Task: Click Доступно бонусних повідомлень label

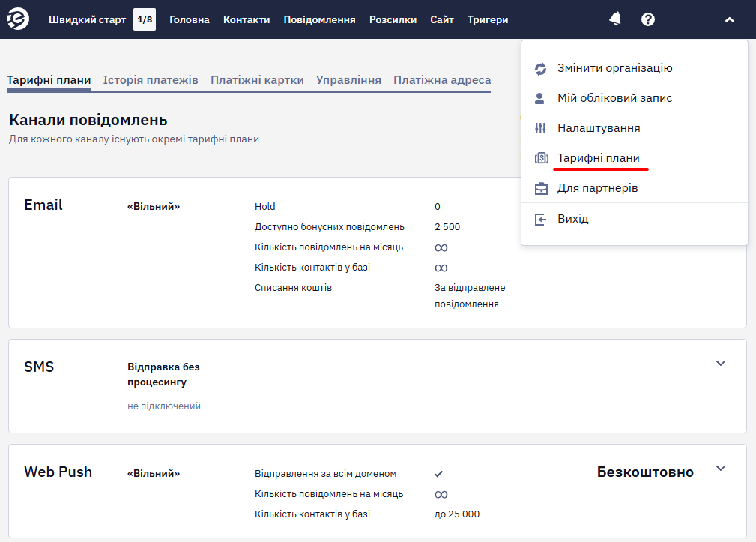Action: point(330,226)
